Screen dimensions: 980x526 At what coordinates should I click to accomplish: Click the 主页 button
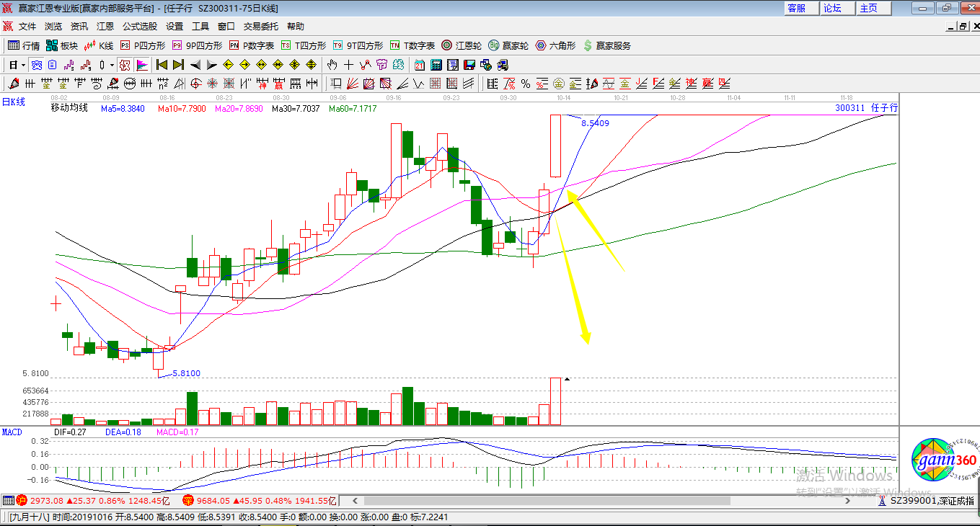point(874,8)
